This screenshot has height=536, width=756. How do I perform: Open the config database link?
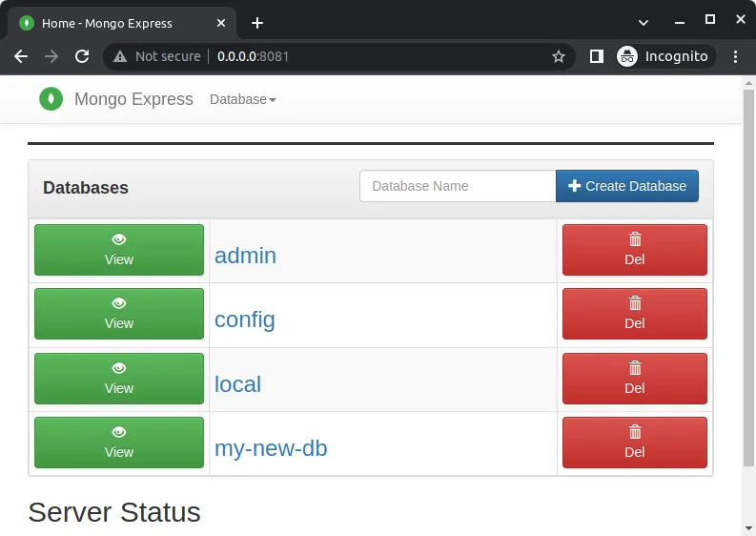[x=245, y=320]
